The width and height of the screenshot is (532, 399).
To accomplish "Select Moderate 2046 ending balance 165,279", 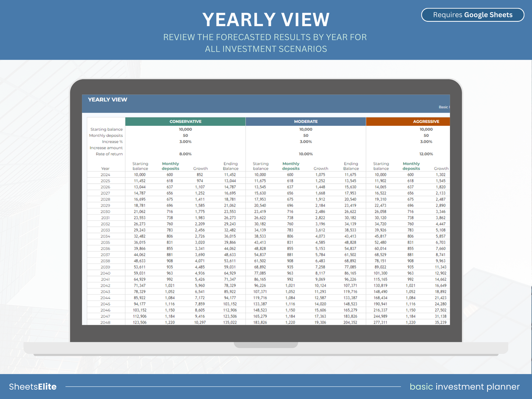I will (x=350, y=310).
